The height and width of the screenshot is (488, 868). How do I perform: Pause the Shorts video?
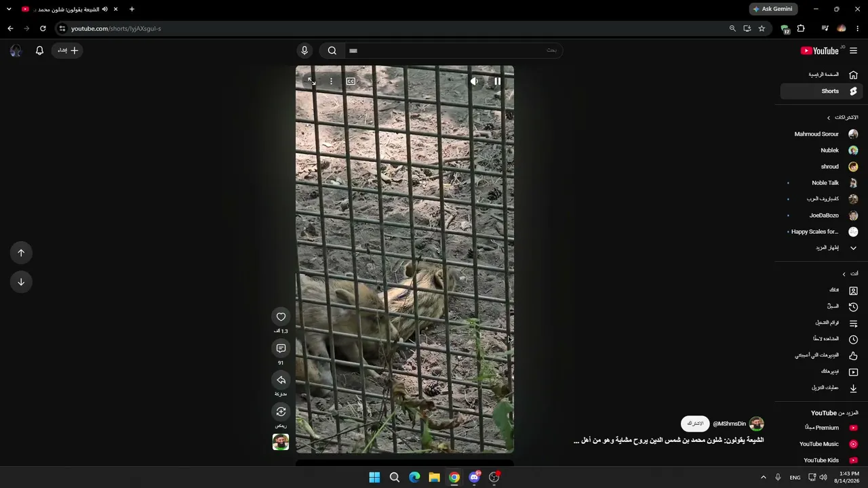(x=497, y=81)
